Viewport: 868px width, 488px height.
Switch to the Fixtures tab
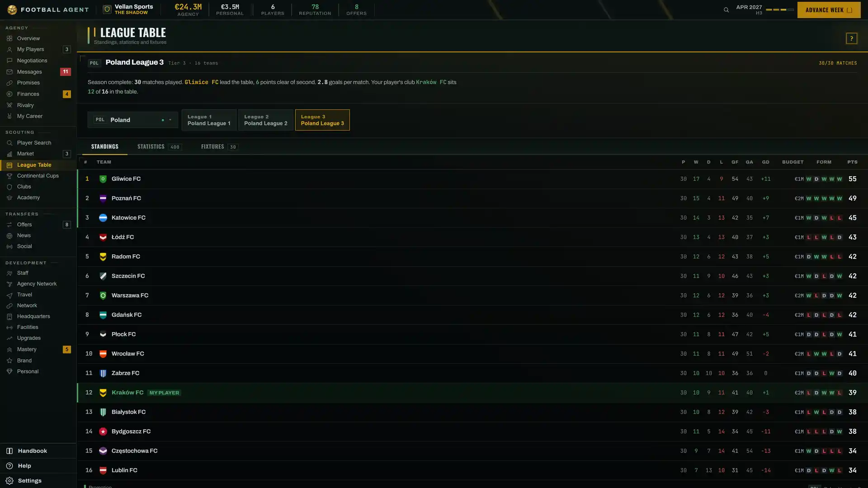(219, 147)
